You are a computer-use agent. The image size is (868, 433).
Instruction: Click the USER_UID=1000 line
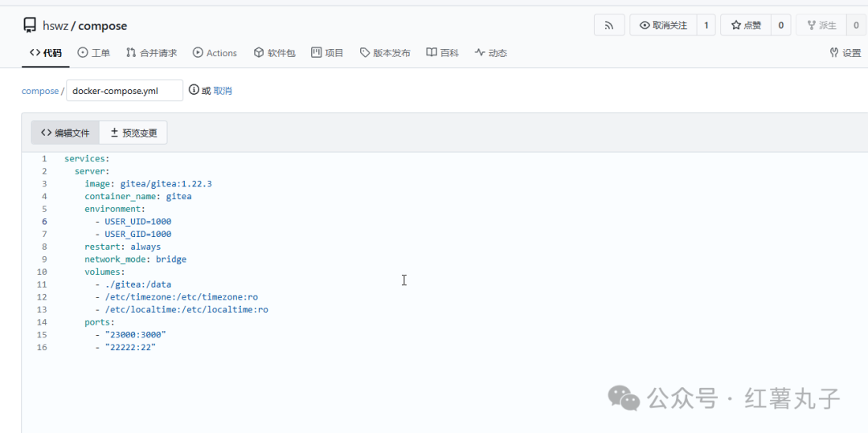click(x=133, y=221)
